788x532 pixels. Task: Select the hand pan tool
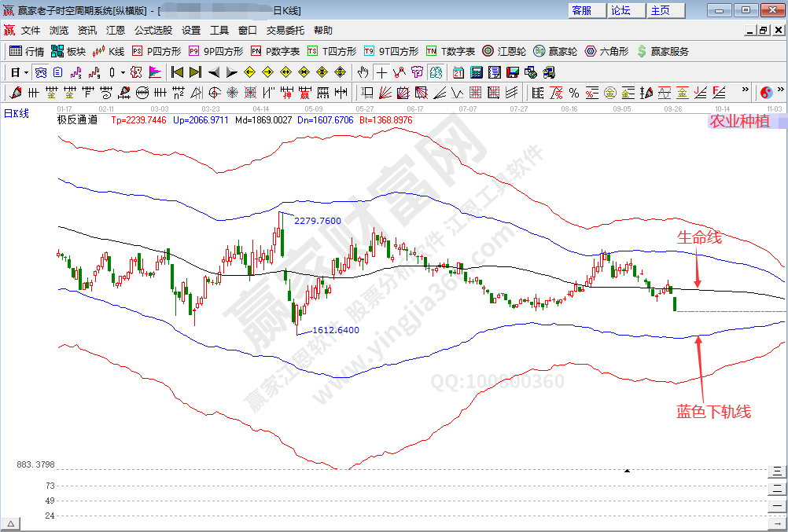[x=363, y=72]
